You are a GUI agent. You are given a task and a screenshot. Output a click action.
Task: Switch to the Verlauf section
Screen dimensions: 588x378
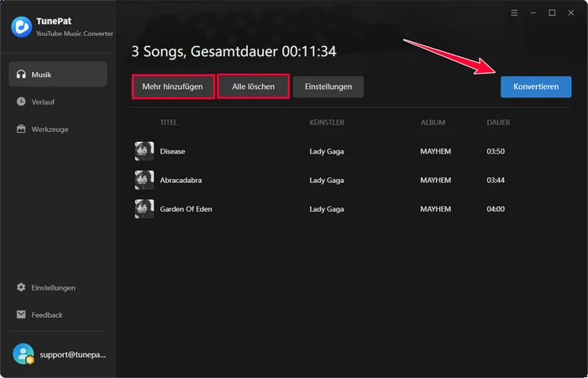[58, 102]
